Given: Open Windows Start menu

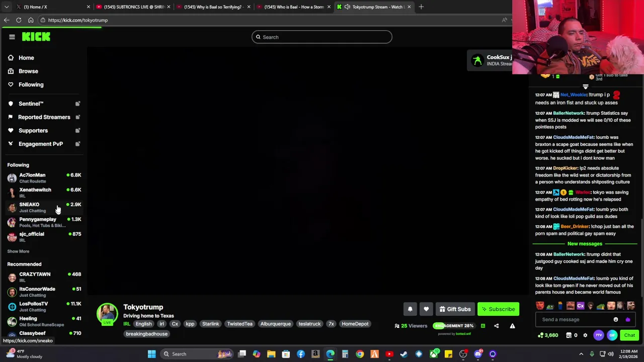Looking at the screenshot, I should 151,354.
